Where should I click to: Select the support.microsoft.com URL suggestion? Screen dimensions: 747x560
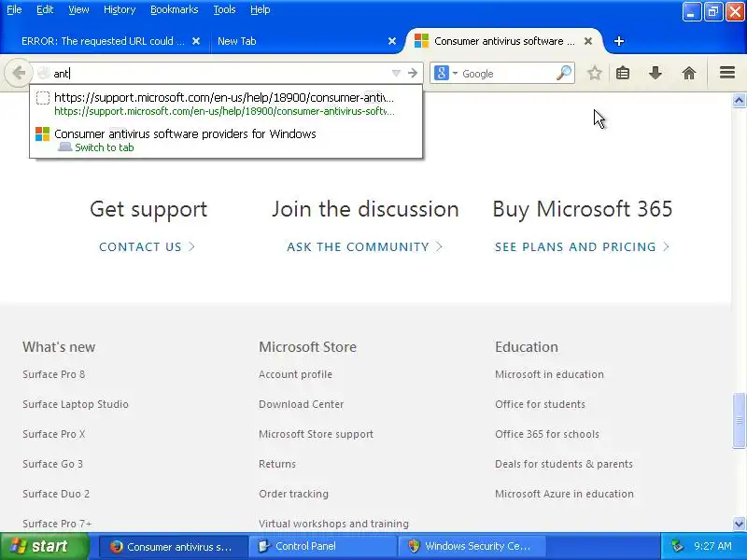(226, 104)
